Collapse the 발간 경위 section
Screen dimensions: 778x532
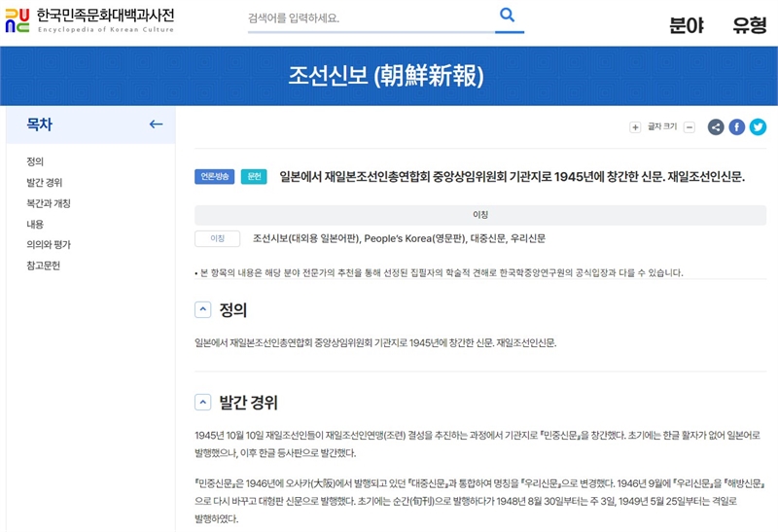tap(203, 403)
